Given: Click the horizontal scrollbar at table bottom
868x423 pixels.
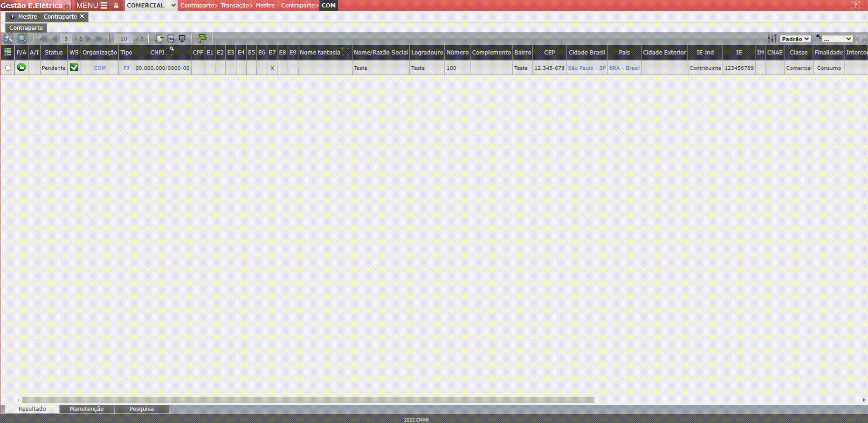Looking at the screenshot, I should coord(308,400).
